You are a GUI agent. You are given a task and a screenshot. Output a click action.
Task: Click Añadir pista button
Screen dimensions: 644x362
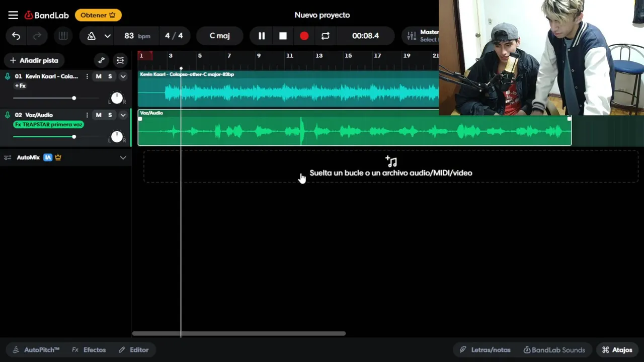(34, 60)
